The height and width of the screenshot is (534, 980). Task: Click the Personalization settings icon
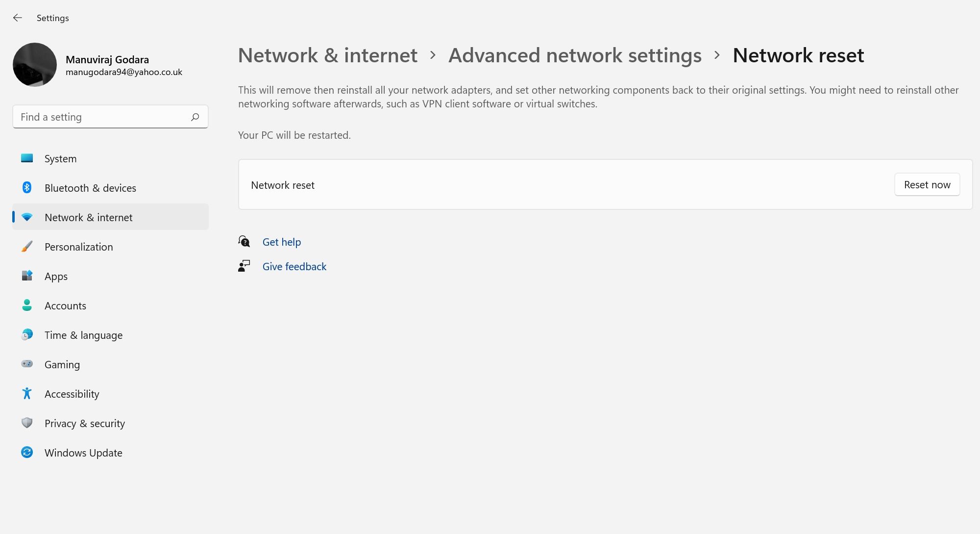click(26, 246)
